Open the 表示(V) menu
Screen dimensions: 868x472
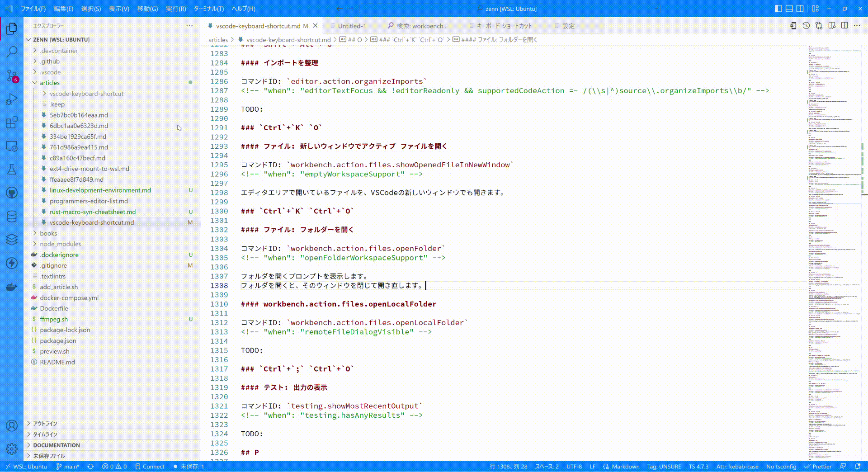(x=119, y=9)
